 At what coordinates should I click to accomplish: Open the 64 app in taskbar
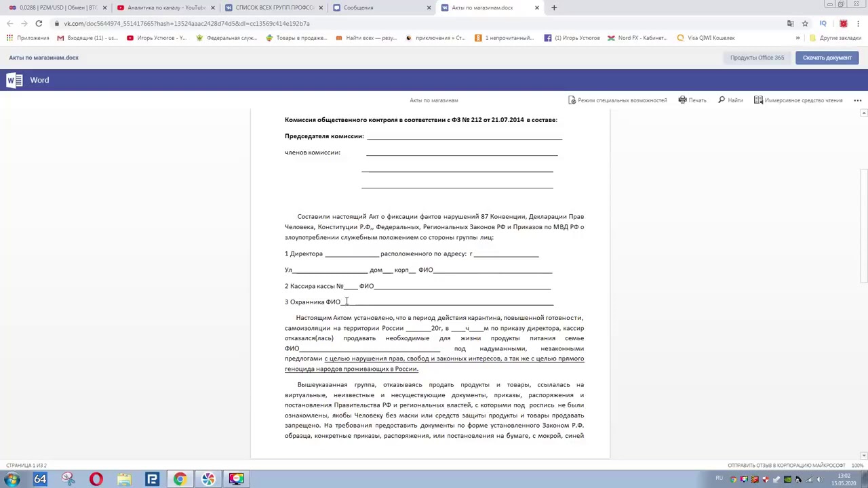coord(40,479)
